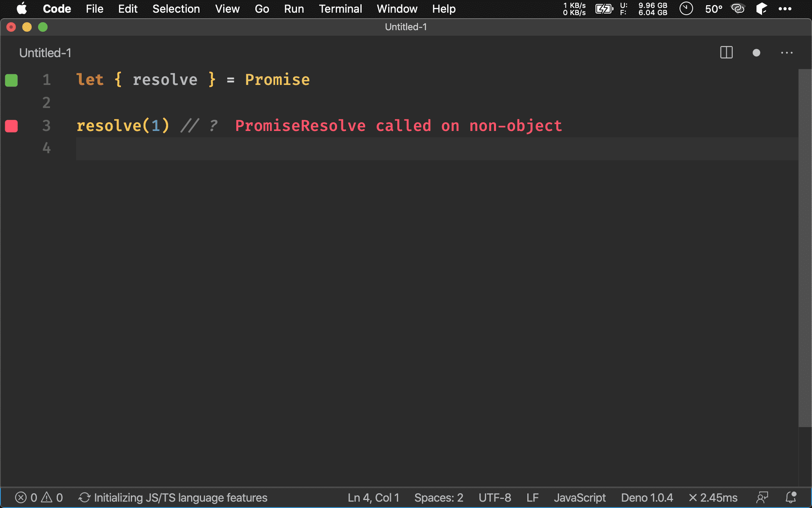Screen dimensions: 812x508
Task: Click the unsaved changes dot indicator
Action: click(756, 52)
